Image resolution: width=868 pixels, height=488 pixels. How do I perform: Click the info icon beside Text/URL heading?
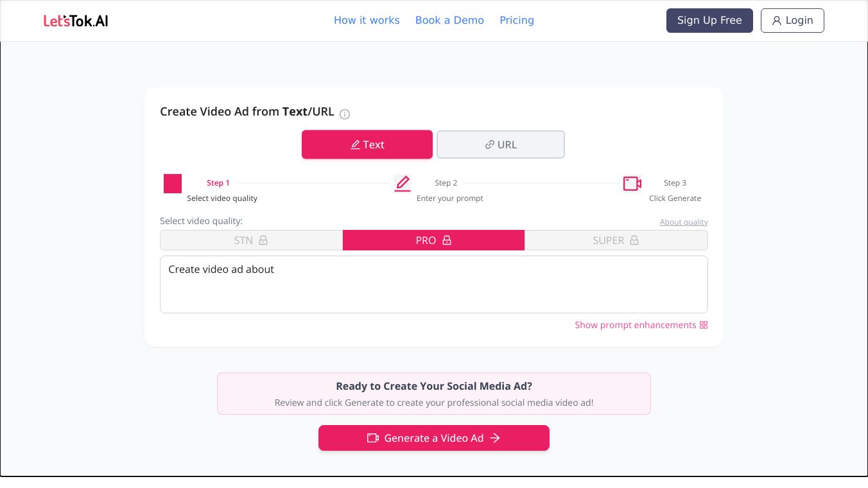point(345,114)
